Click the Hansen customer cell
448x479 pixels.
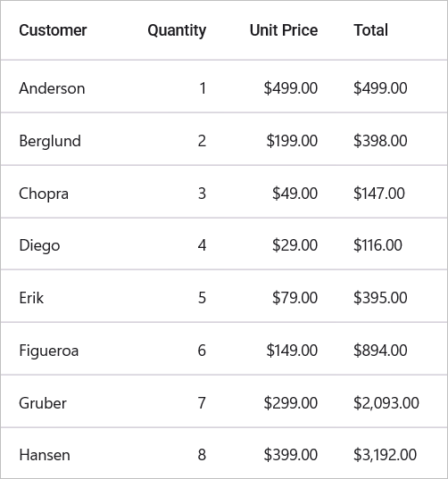[45, 455]
